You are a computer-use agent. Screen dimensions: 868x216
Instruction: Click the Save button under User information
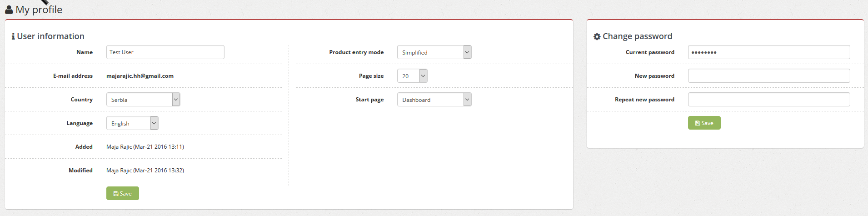123,193
